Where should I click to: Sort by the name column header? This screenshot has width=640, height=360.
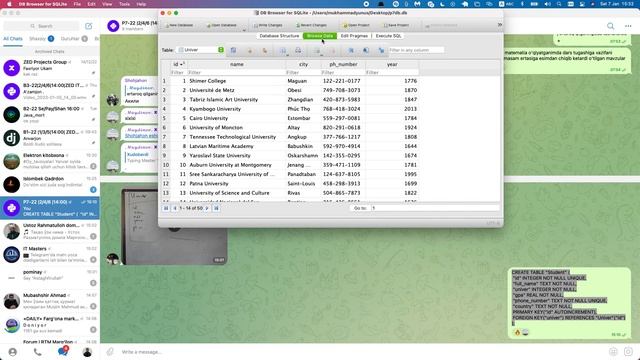(236, 64)
